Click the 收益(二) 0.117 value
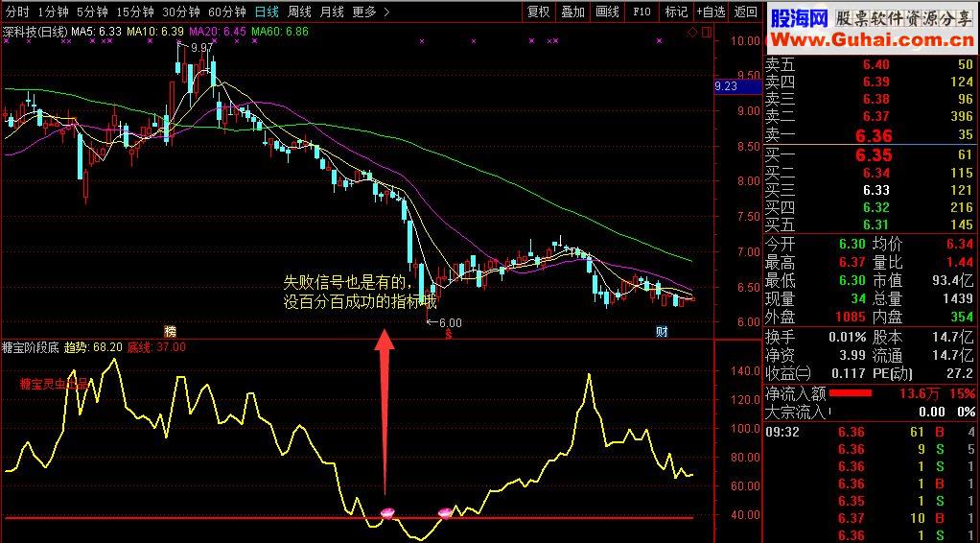The width and height of the screenshot is (980, 543). pyautogui.click(x=847, y=375)
